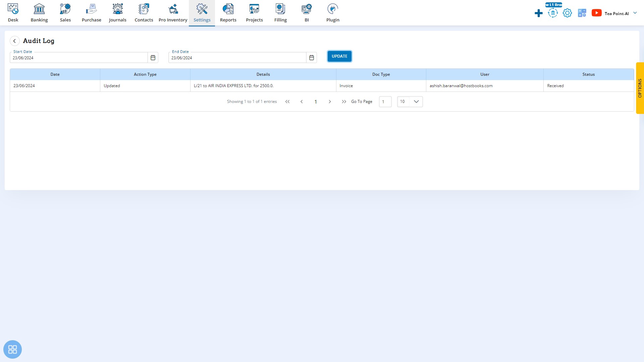Click the End Date input field

tap(237, 58)
